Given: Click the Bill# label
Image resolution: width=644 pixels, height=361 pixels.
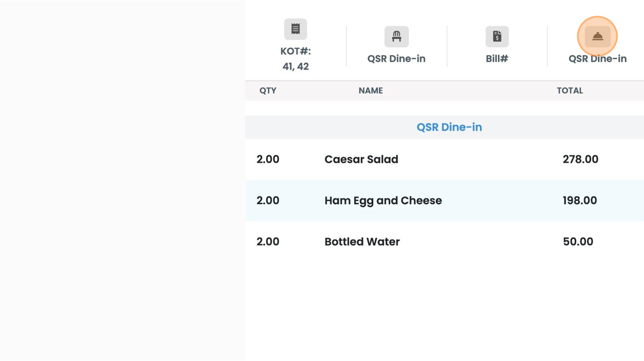Looking at the screenshot, I should tap(497, 59).
